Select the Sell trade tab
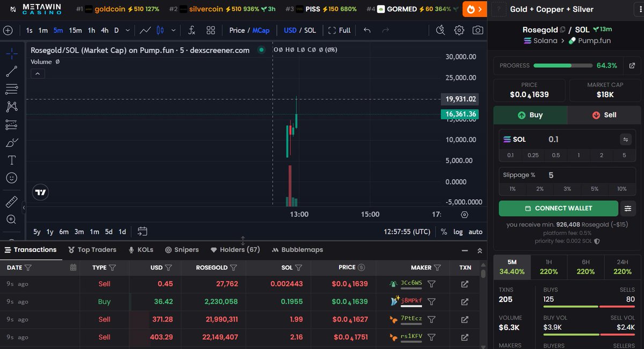This screenshot has height=349, width=644. (x=604, y=115)
